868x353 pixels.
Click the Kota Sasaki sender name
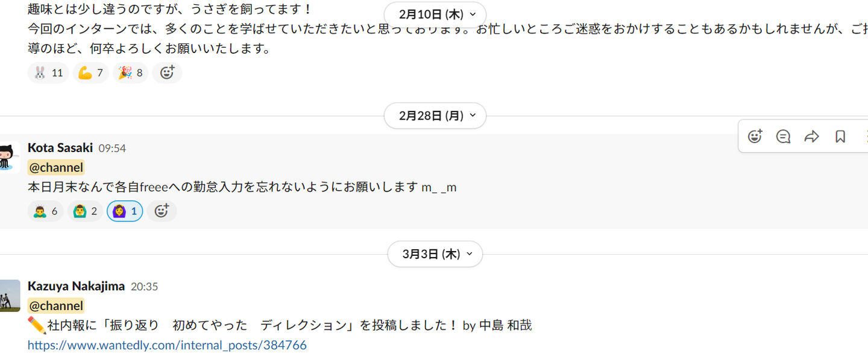(60, 148)
